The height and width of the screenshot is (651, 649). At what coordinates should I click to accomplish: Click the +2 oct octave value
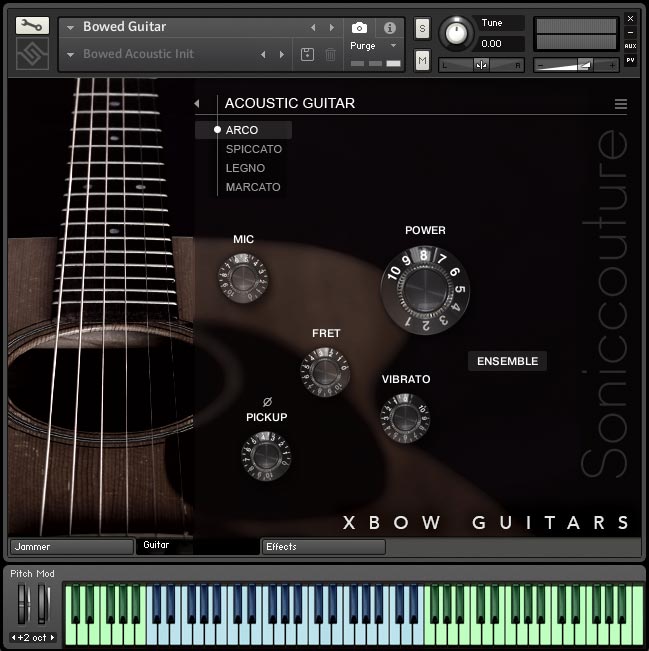pyautogui.click(x=32, y=637)
